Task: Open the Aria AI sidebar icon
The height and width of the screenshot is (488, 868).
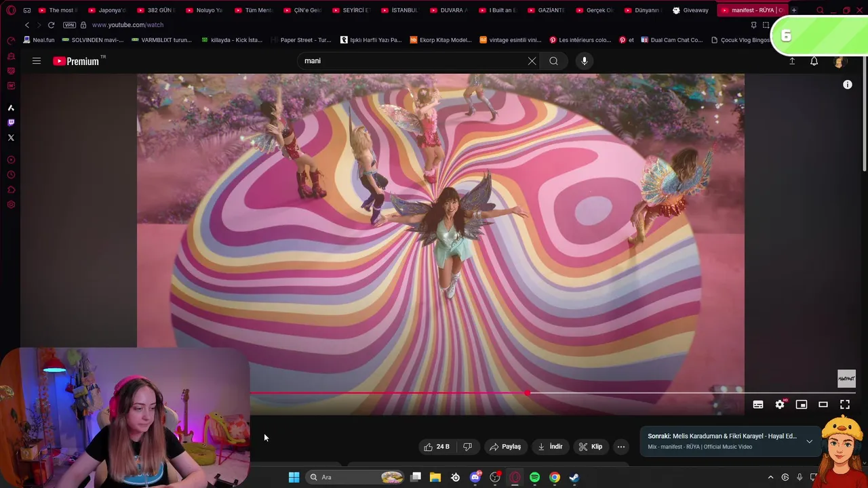Action: pyautogui.click(x=11, y=108)
